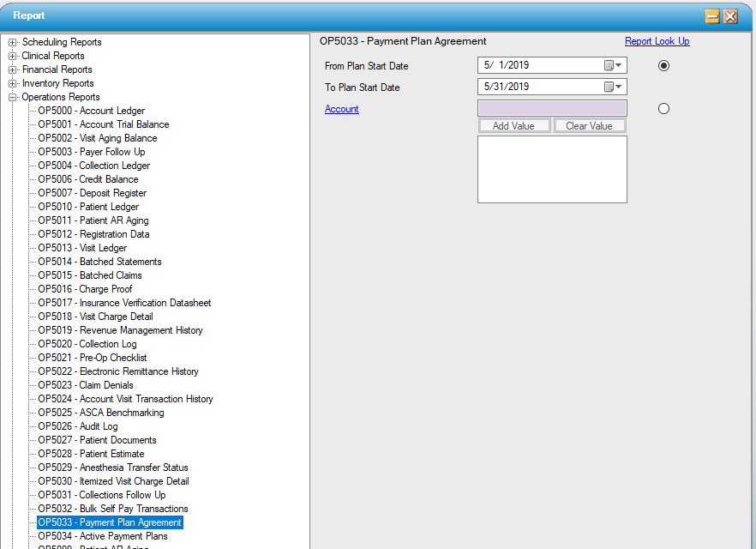Click the account values list box
Screen dimensions: 756x549
[551, 169]
